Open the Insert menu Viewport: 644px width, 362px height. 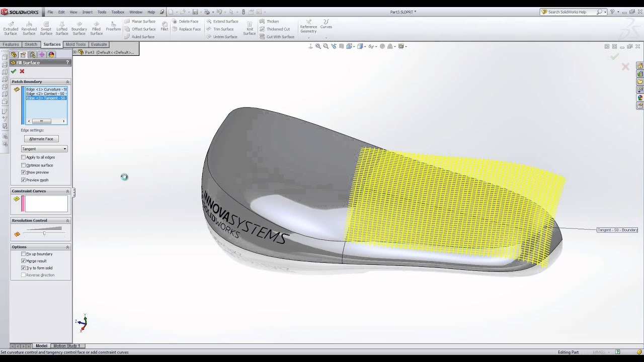click(x=88, y=12)
